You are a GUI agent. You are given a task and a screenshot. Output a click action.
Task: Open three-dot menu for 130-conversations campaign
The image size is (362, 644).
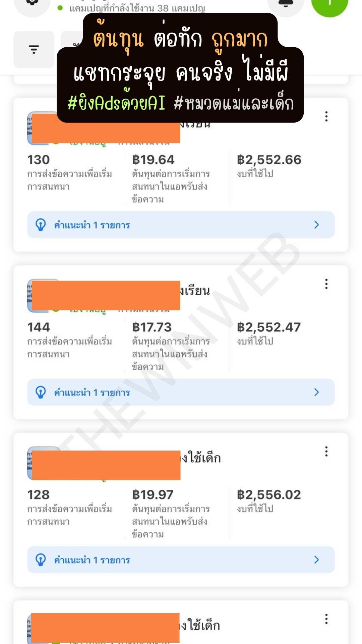pyautogui.click(x=326, y=116)
